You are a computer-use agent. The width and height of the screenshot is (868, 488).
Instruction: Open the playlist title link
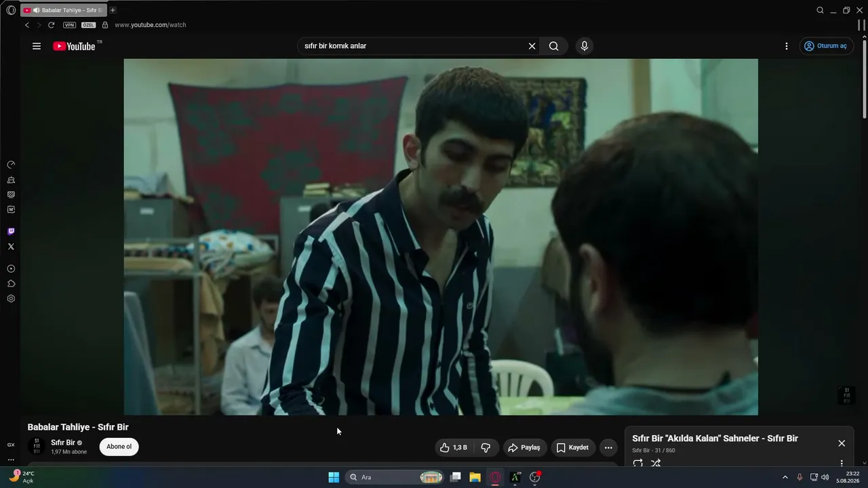[x=715, y=439]
